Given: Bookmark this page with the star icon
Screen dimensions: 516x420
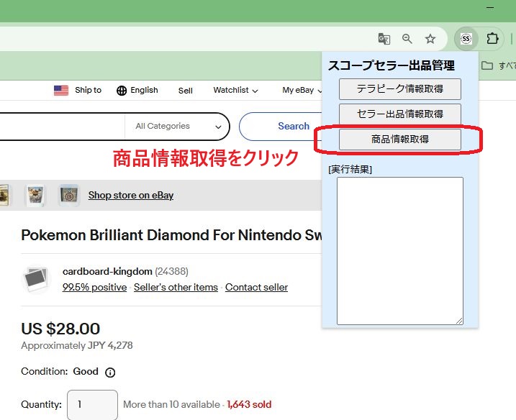Looking at the screenshot, I should [x=430, y=39].
